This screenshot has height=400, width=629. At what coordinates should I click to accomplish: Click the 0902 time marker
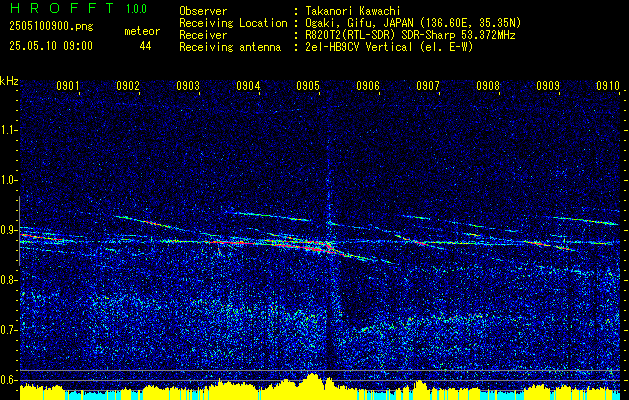coord(128,85)
